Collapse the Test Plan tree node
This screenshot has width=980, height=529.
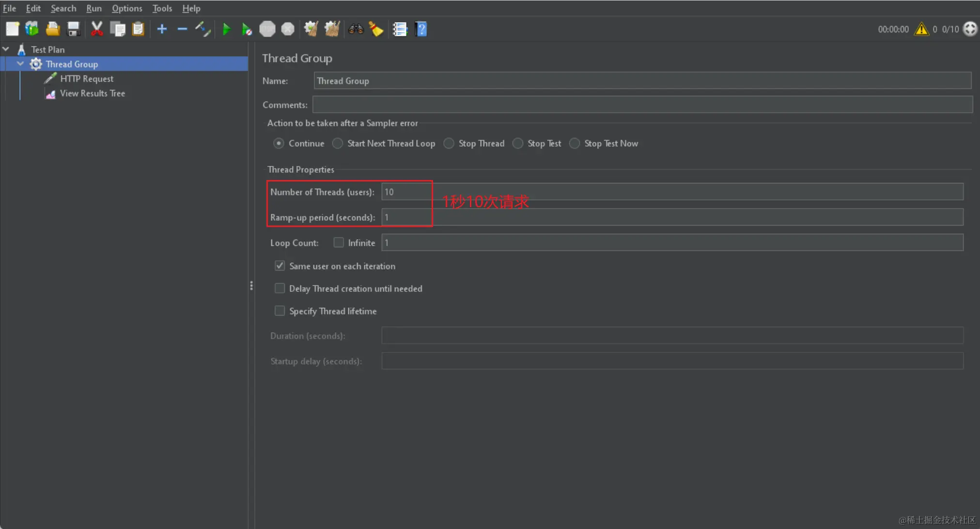[x=6, y=49]
